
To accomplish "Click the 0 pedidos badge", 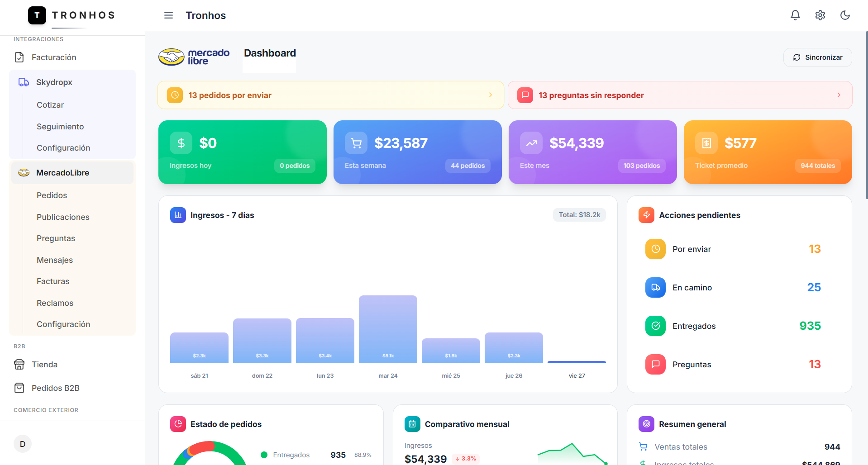I will click(295, 166).
